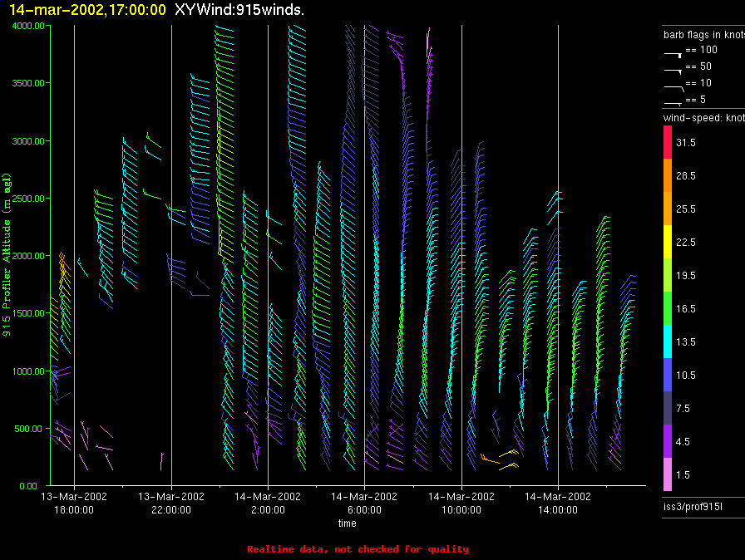Select the pink 1.5 knots color swatch
The image size is (745, 560).
pyautogui.click(x=668, y=474)
